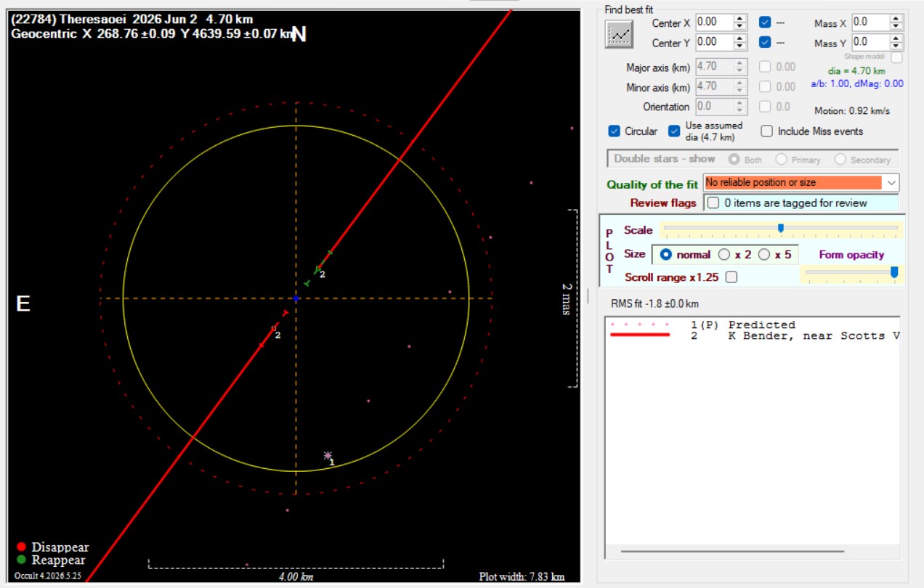Screen dimensions: 924x588
Task: Click the Find best fit graph button
Action: click(x=620, y=34)
